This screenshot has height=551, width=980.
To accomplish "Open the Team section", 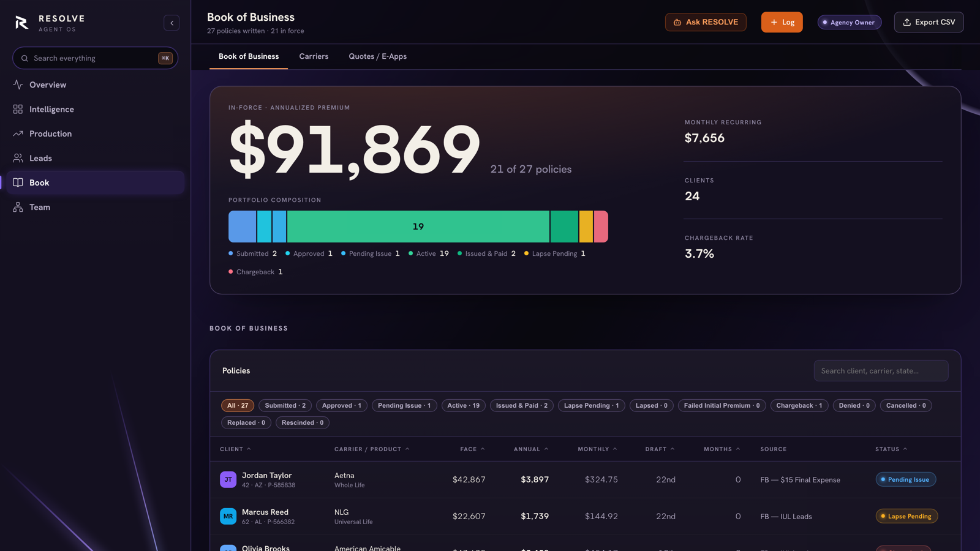I will coord(96,207).
